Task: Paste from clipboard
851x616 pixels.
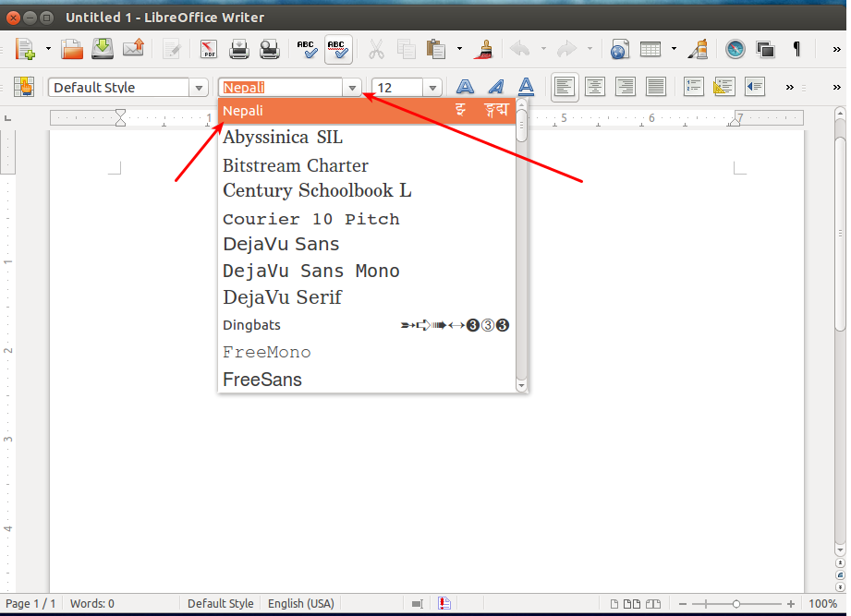Action: (436, 49)
